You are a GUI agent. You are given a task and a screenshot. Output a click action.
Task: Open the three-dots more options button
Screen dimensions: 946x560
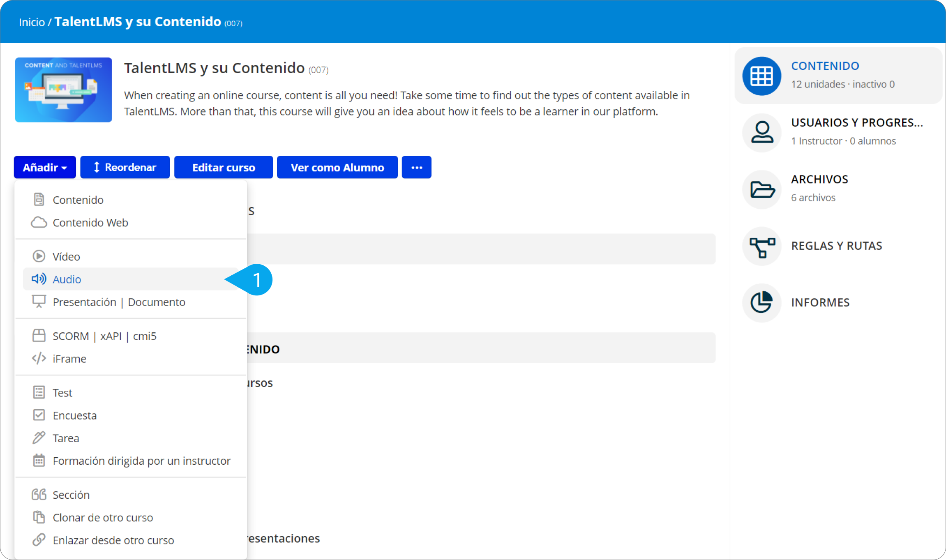[417, 167]
